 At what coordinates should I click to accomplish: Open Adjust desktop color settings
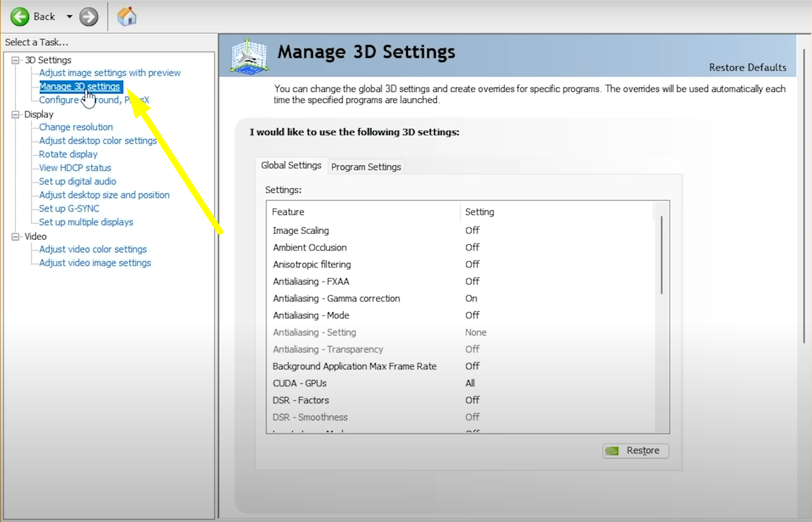tap(98, 141)
